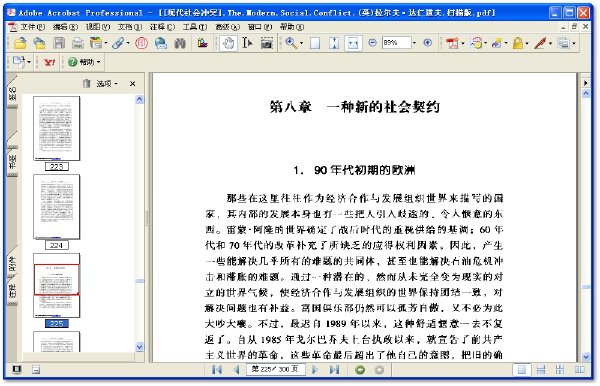Click the page number field 第 225 / 308 页
The width and height of the screenshot is (600, 386).
pos(276,369)
